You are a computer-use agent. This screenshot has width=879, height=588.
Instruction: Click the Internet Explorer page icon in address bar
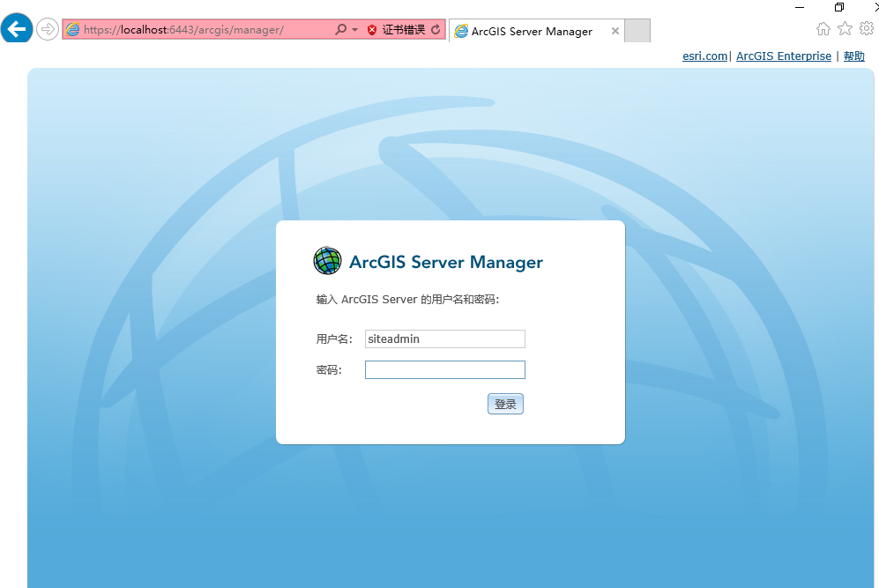[72, 30]
